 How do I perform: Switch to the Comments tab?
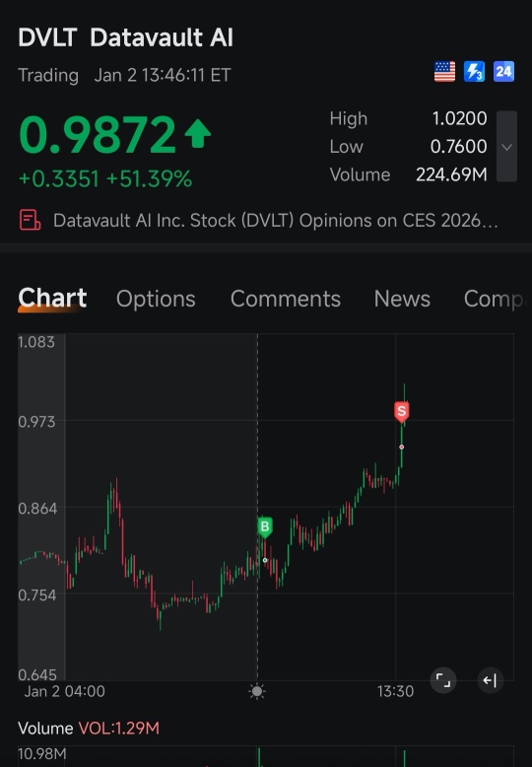point(286,299)
